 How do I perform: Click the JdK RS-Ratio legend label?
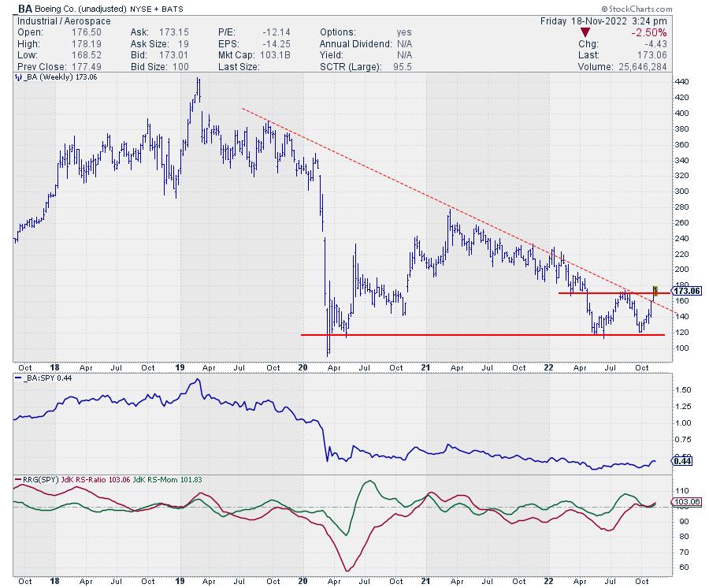(x=87, y=480)
